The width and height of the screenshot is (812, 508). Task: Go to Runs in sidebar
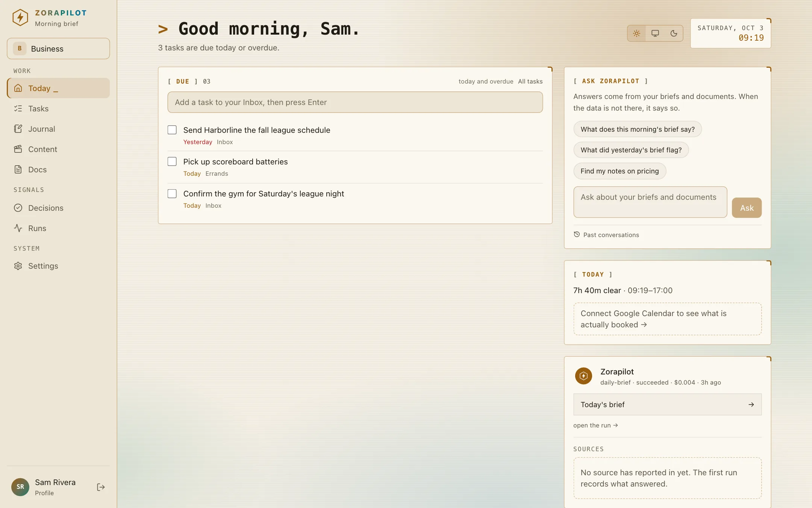(58, 228)
